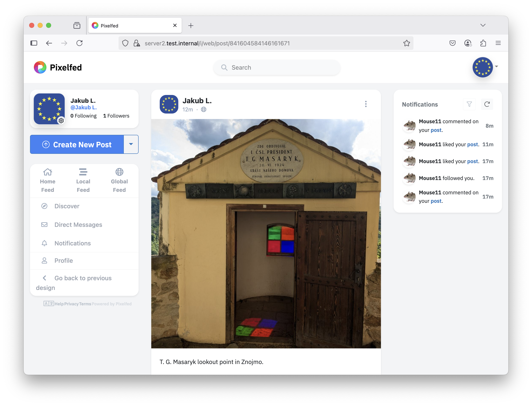Open the post's three-dot options menu
Image resolution: width=532 pixels, height=406 pixels.
point(366,104)
